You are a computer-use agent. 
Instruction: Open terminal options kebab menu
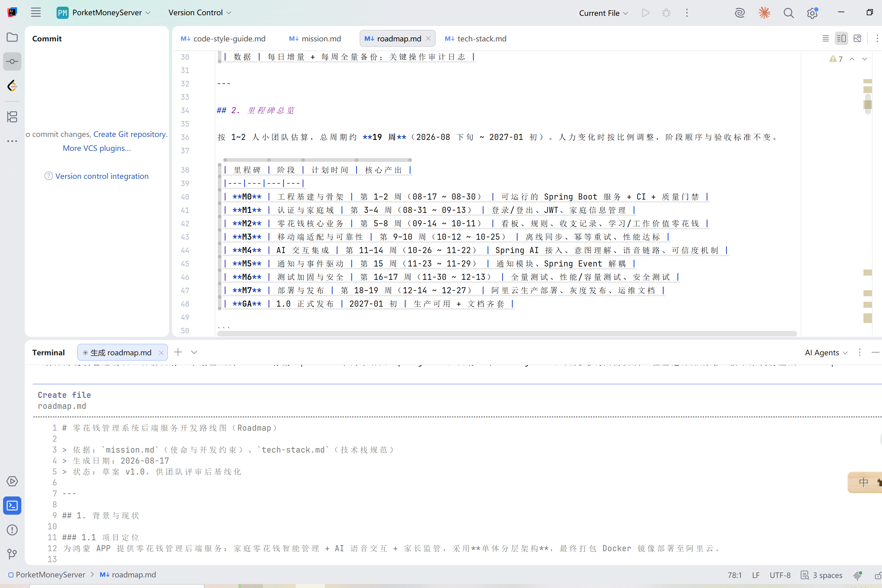[x=859, y=352]
